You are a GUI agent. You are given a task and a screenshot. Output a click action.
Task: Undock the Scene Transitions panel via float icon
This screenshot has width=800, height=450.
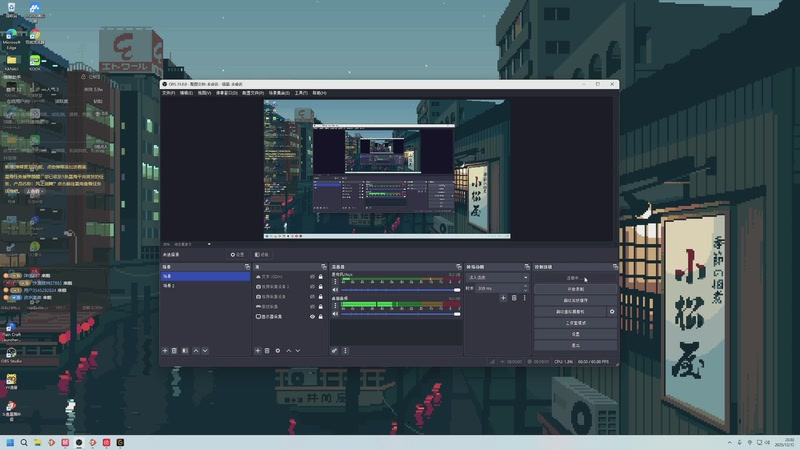point(527,267)
